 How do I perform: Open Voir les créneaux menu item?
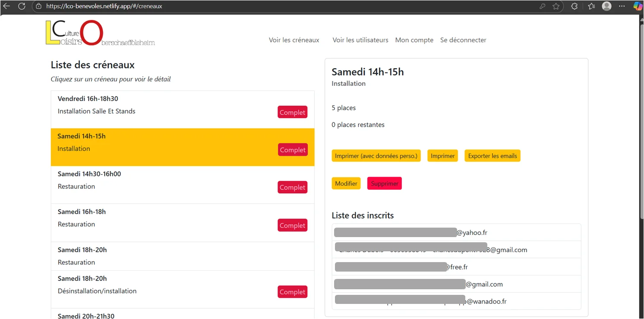(294, 40)
